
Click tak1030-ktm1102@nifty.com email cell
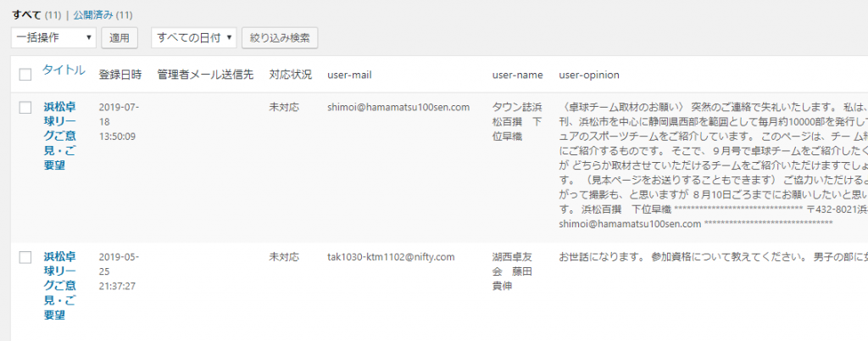(x=392, y=256)
